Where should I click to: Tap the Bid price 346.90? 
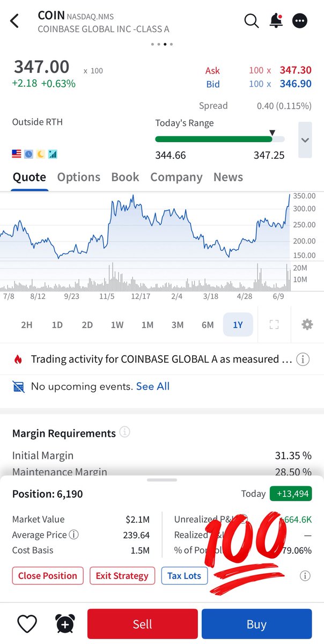[296, 84]
